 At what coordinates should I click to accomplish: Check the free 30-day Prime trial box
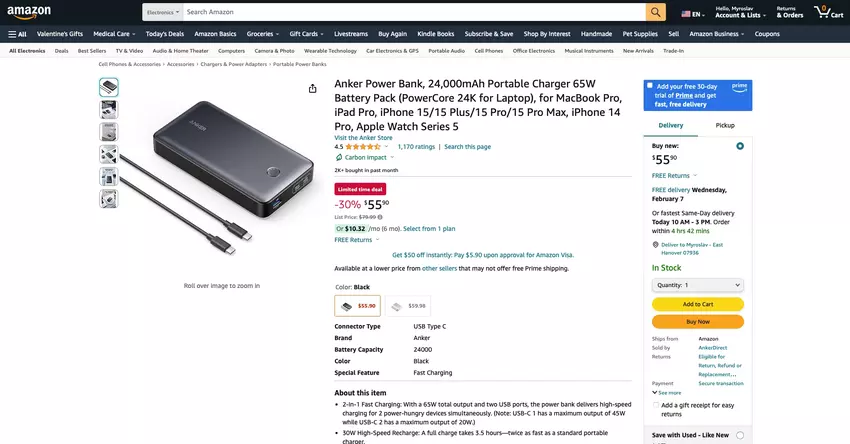point(650,86)
